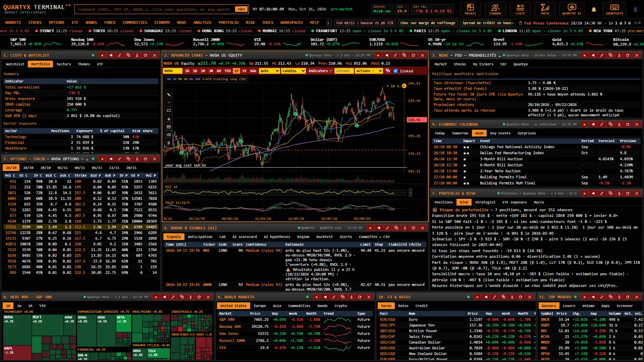Expand the Radar & Signals panel
This screenshot has height=362, width=644.
point(388,228)
